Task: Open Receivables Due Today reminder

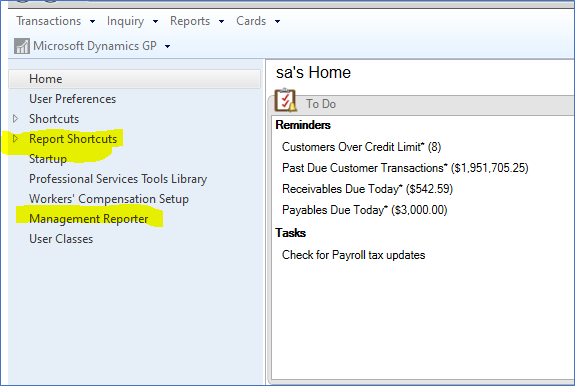Action: (x=367, y=189)
